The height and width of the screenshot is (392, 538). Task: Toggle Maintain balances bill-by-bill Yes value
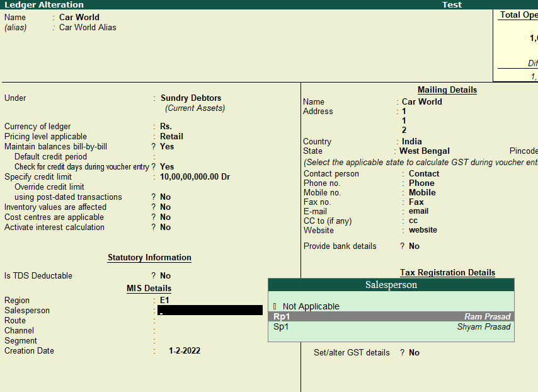coord(167,146)
